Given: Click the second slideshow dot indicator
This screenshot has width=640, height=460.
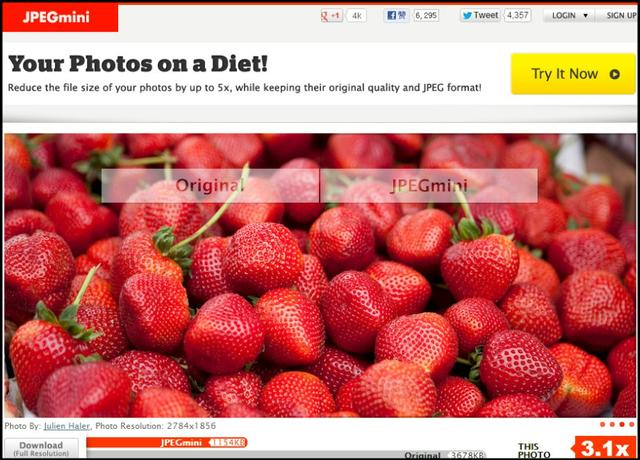Looking at the screenshot, I should click(612, 424).
